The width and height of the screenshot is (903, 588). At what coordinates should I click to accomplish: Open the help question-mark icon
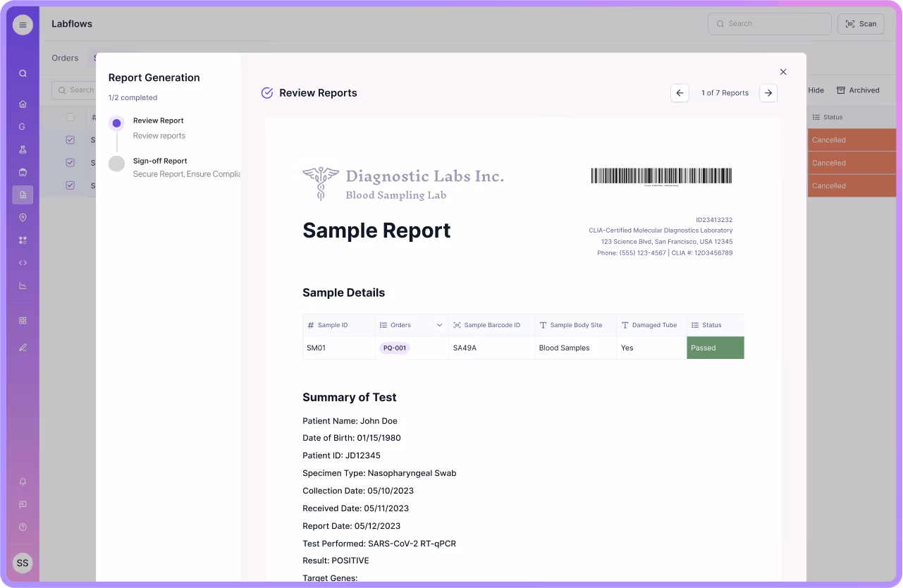point(23,527)
